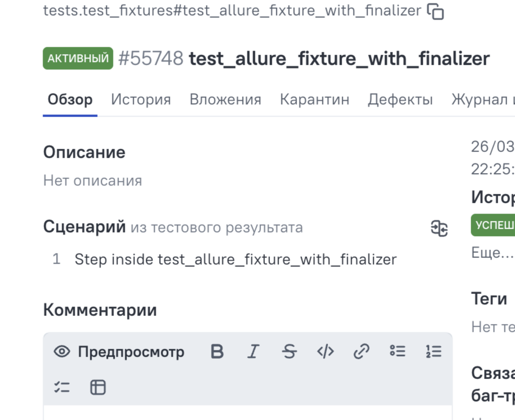Copy the full test path with copy icon
Image resolution: width=515 pixels, height=420 pixels.
pyautogui.click(x=436, y=12)
